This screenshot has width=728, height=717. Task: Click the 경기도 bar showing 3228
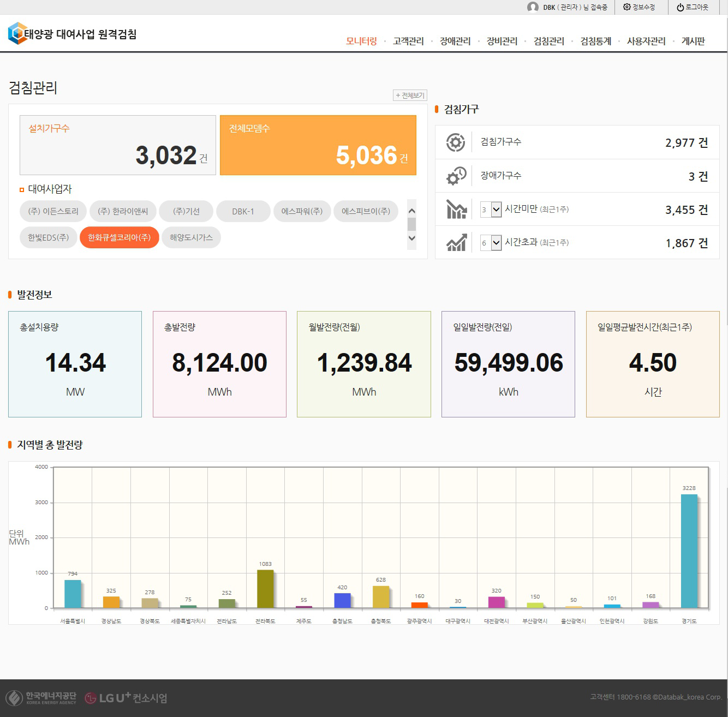click(689, 551)
